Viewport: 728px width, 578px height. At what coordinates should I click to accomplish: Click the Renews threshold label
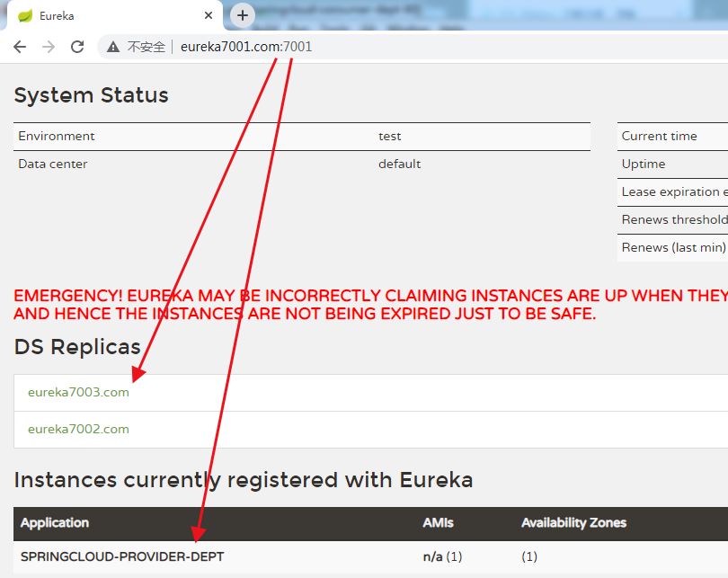click(x=675, y=219)
